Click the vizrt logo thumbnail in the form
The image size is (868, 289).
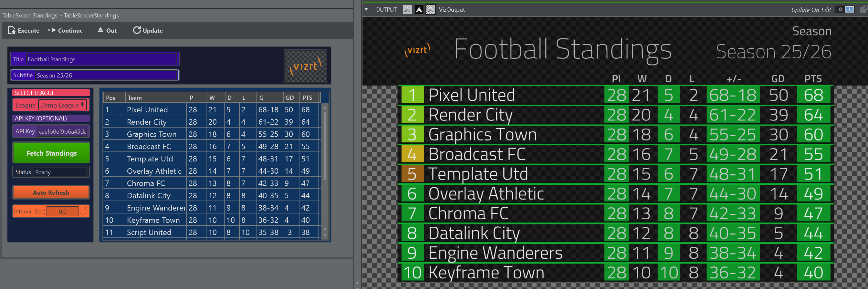pos(305,66)
